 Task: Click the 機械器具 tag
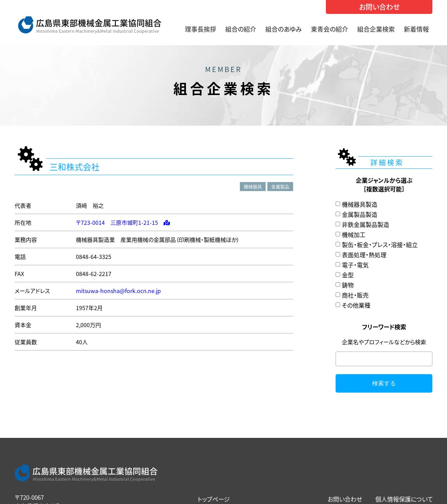[253, 187]
